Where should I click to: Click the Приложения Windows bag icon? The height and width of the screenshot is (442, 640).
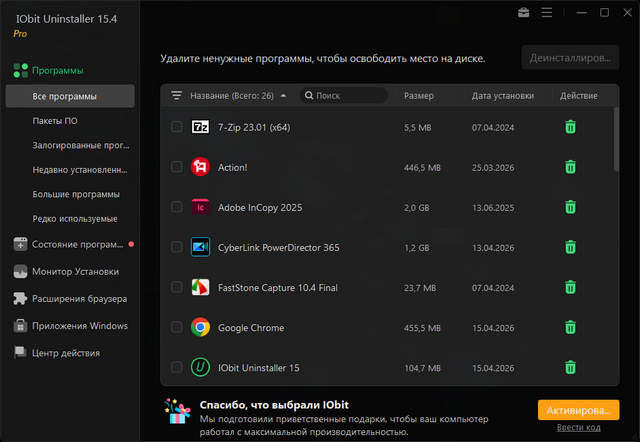(x=20, y=326)
